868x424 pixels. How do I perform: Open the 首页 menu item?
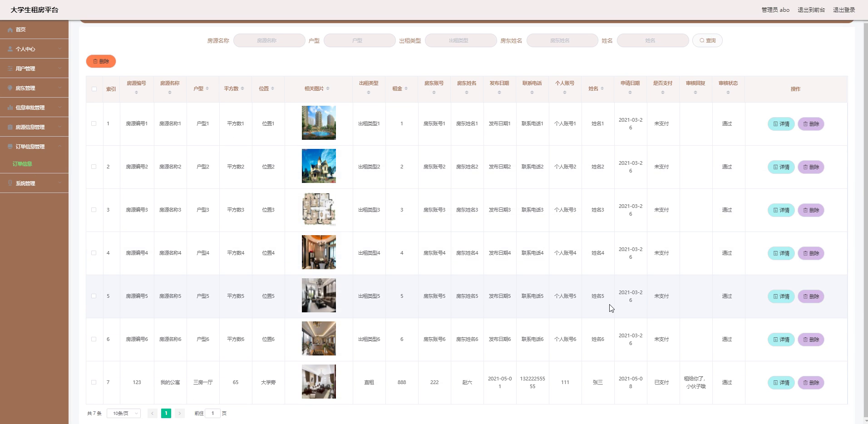[x=34, y=30]
